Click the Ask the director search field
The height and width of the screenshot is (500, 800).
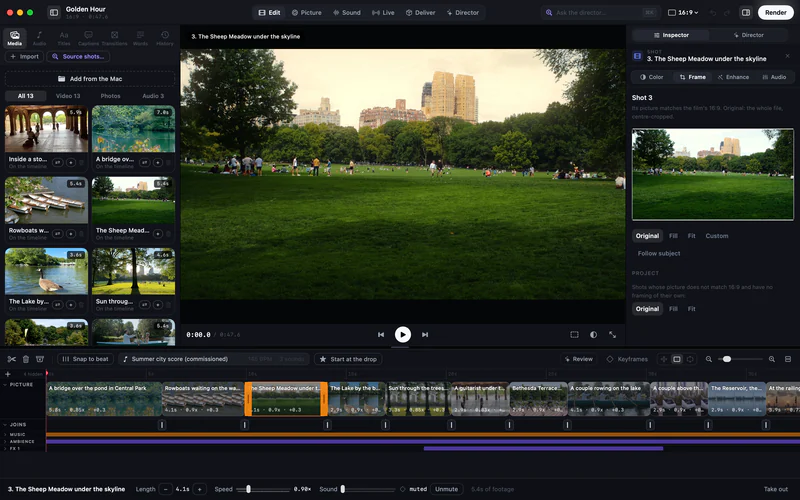click(601, 12)
